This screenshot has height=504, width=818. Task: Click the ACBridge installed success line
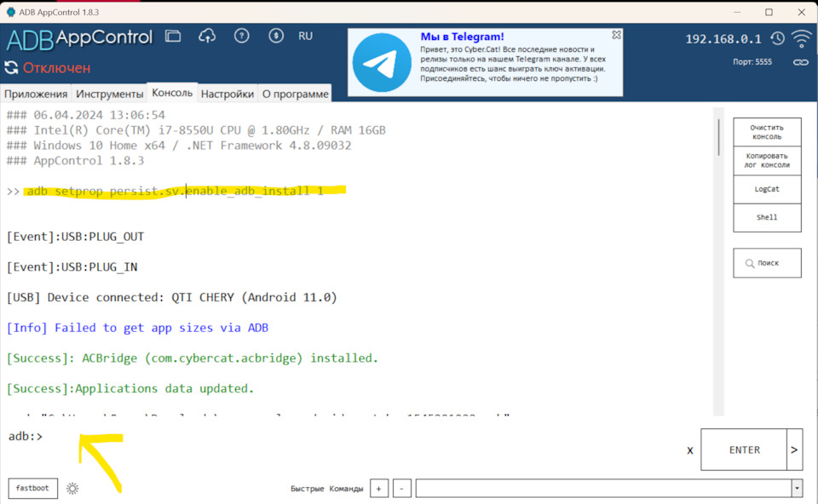click(x=192, y=358)
